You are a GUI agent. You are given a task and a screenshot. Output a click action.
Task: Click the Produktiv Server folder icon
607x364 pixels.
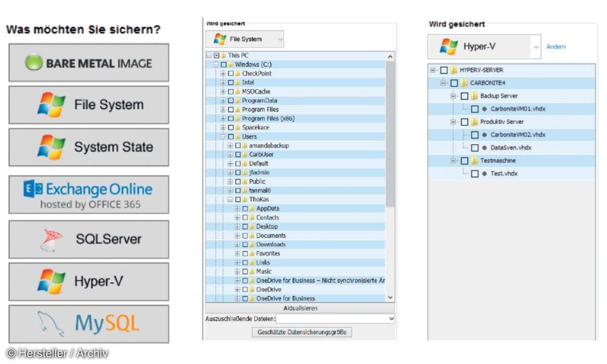[474, 122]
